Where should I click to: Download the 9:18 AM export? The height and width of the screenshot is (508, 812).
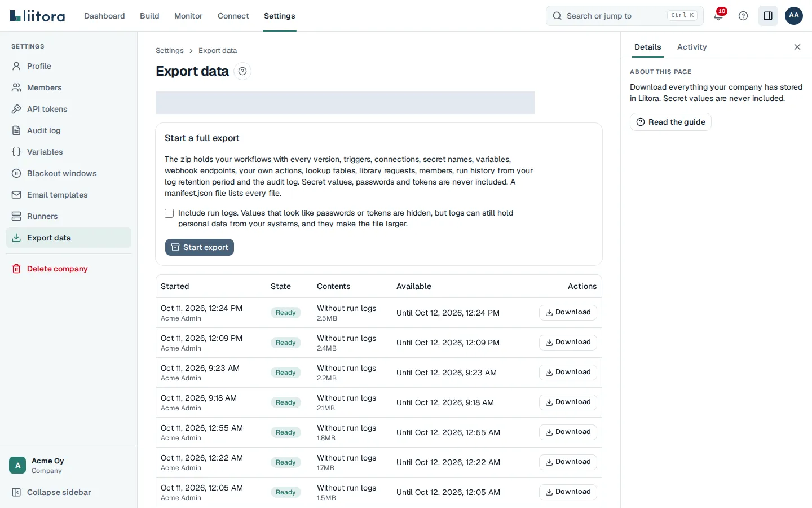point(568,402)
